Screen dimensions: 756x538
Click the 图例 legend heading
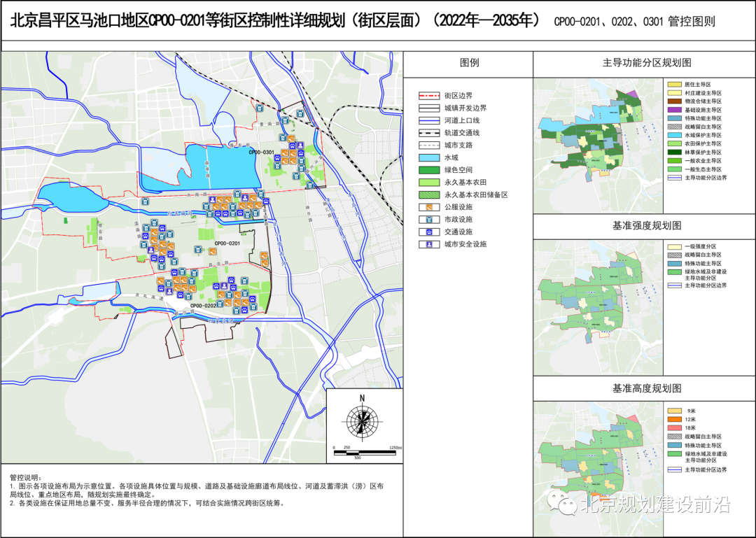[469, 63]
